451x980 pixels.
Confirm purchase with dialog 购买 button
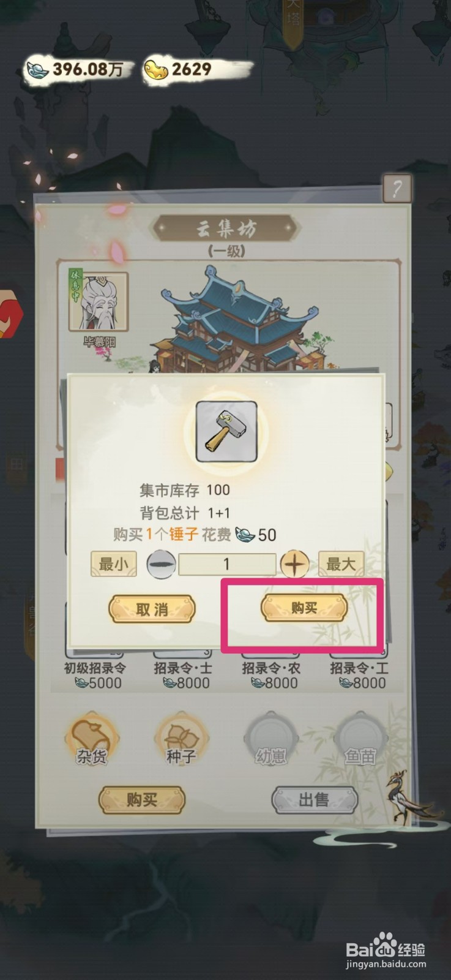click(304, 608)
